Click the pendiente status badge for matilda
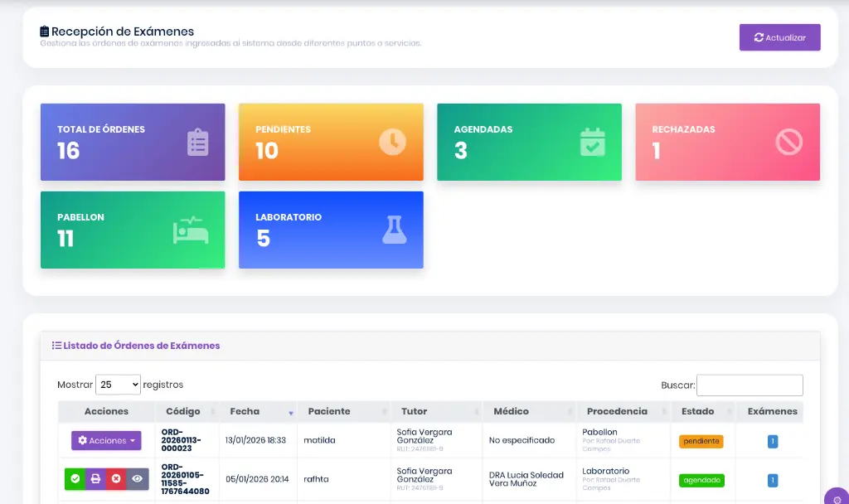This screenshot has height=504, width=849. point(701,441)
